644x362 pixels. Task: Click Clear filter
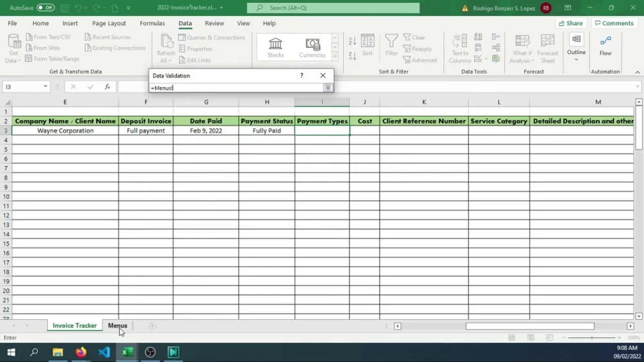pyautogui.click(x=414, y=38)
